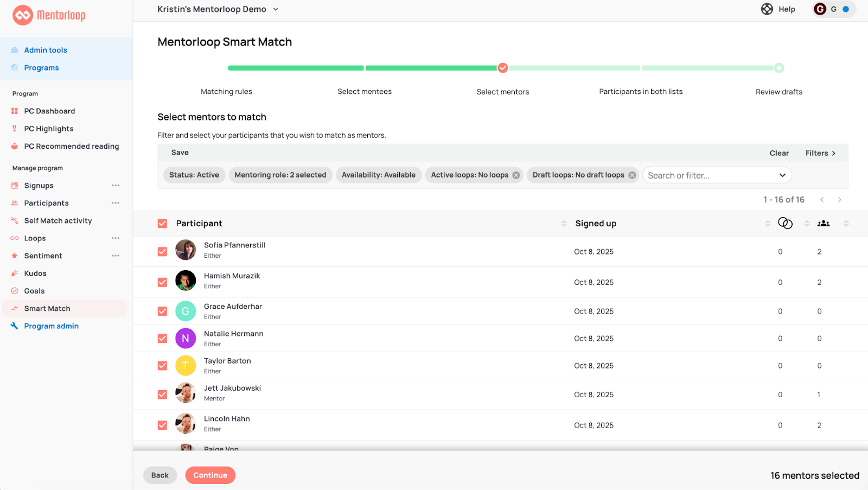Open Smart Match in sidebar
The width and height of the screenshot is (868, 490).
click(x=47, y=309)
